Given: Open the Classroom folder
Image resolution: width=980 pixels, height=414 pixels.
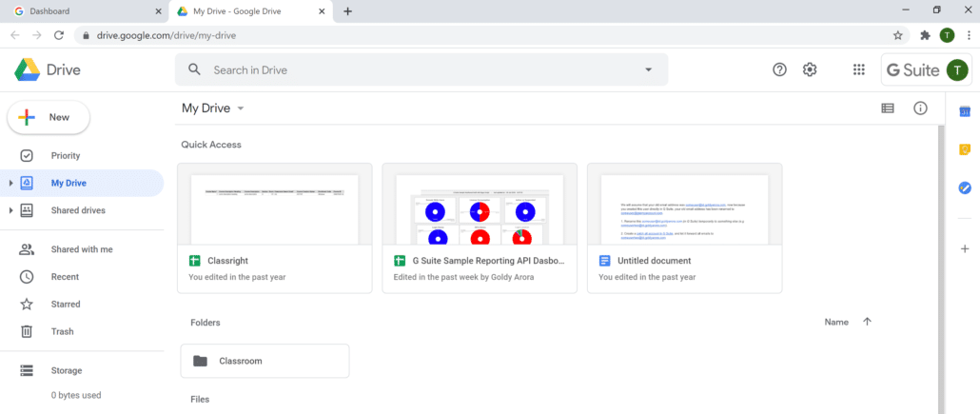Looking at the screenshot, I should (265, 361).
